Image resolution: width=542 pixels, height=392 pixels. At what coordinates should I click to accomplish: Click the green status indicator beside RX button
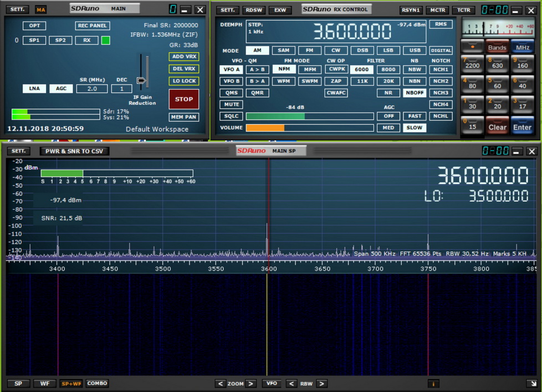point(106,40)
